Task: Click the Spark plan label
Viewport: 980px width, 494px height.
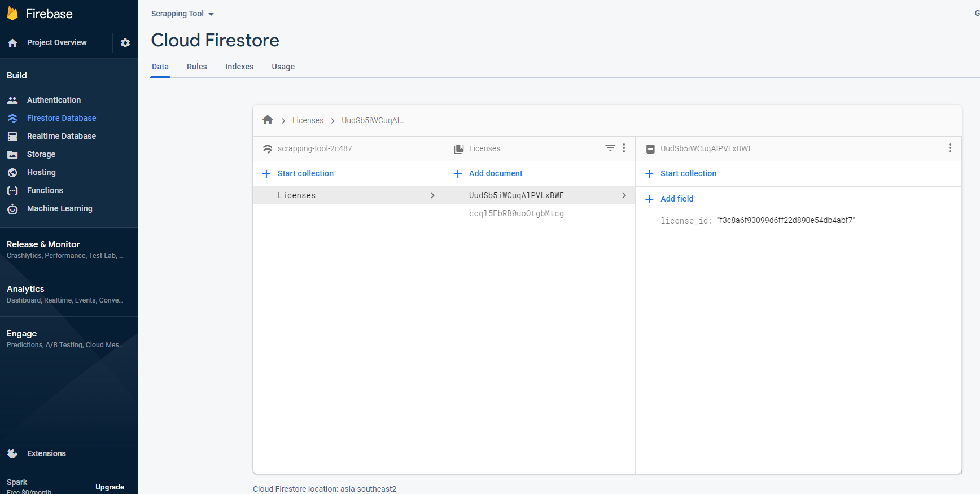Action: point(17,482)
